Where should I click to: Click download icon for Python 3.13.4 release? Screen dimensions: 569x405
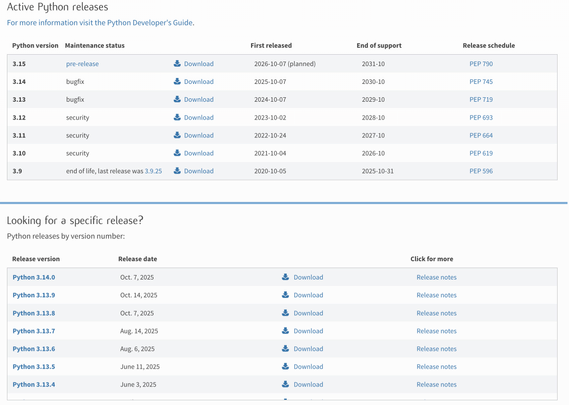[x=286, y=384]
